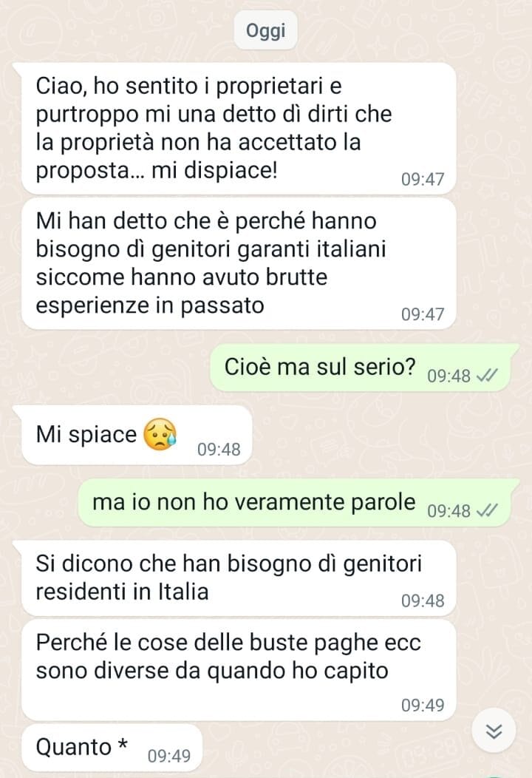The image size is (532, 778).
Task: Select message 'Si dicono che han bisogno'
Action: (x=239, y=578)
